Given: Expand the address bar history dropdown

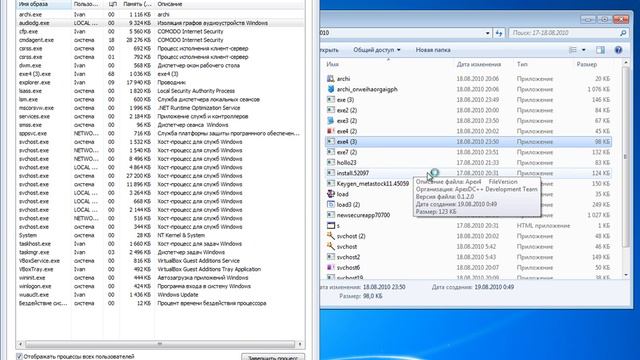Looking at the screenshot, I should click(x=487, y=33).
